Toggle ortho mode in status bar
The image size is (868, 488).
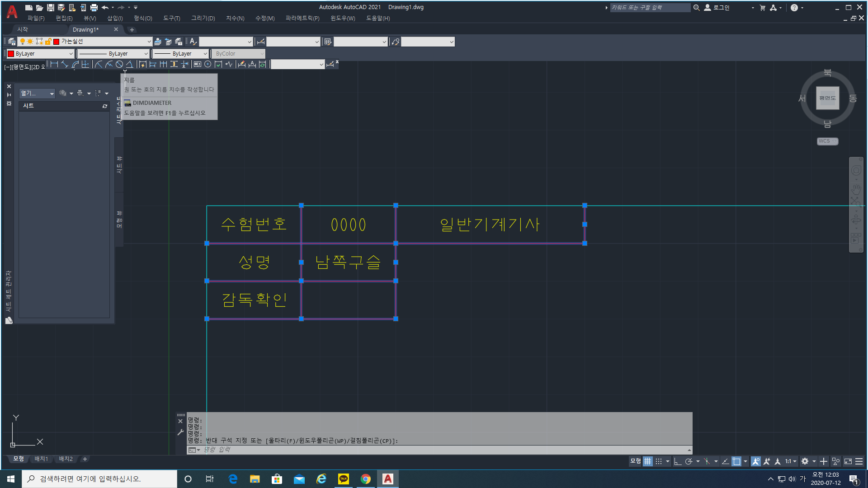pos(677,461)
